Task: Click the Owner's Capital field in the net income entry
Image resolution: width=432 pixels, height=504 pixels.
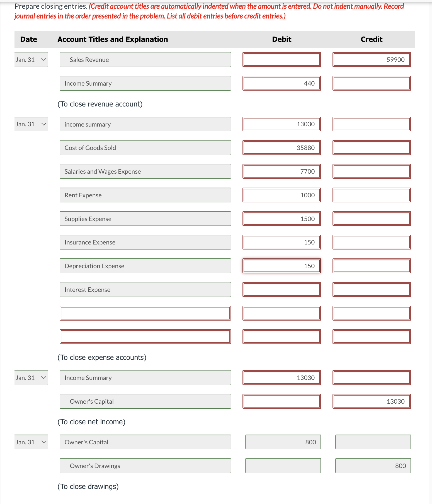Action: [145, 401]
